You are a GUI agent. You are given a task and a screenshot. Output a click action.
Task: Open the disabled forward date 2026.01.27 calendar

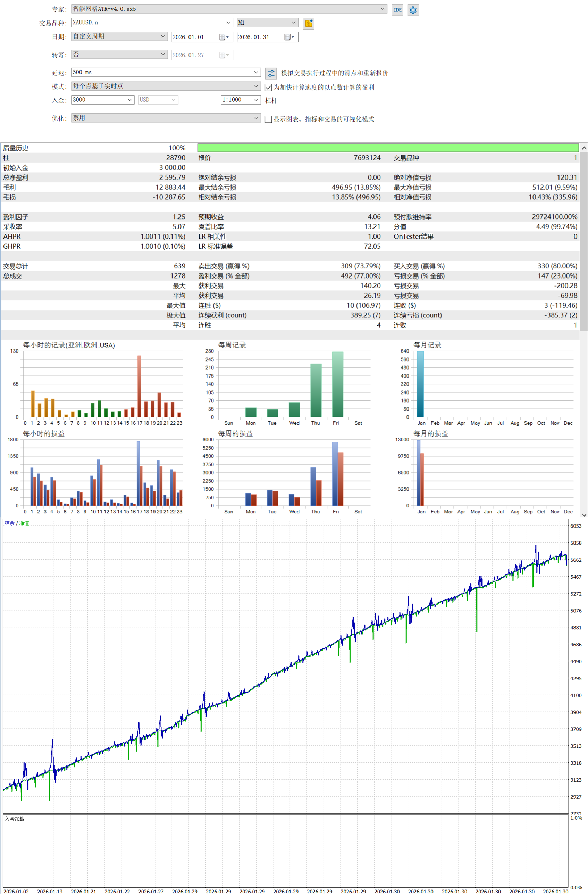[224, 55]
